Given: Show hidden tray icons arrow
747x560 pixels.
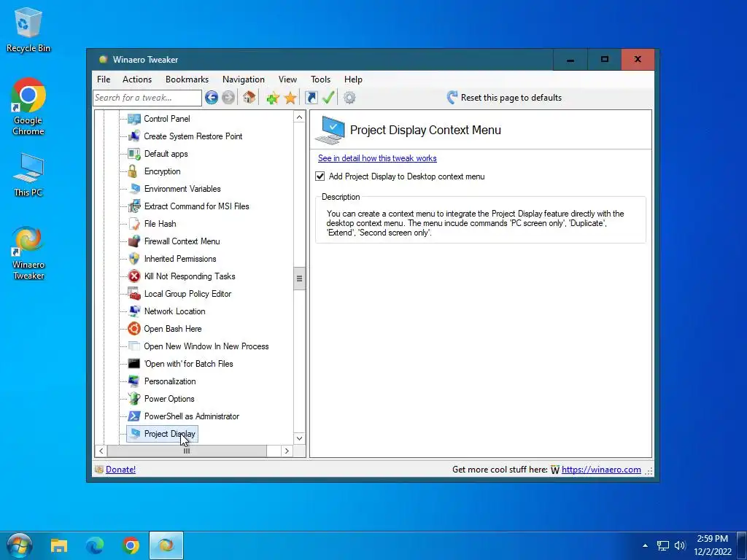Looking at the screenshot, I should click(645, 545).
